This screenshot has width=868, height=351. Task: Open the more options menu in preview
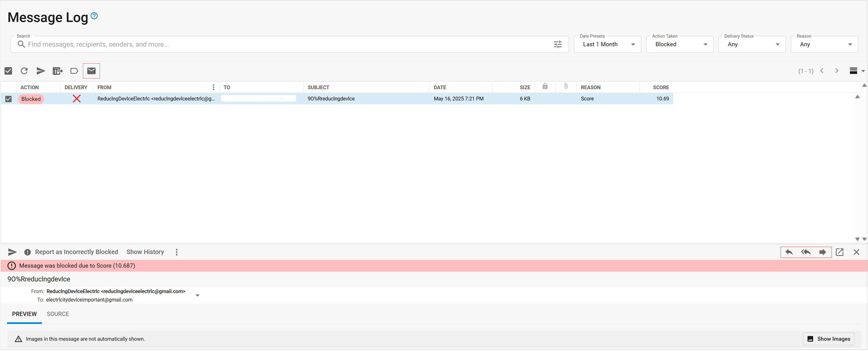(x=177, y=252)
